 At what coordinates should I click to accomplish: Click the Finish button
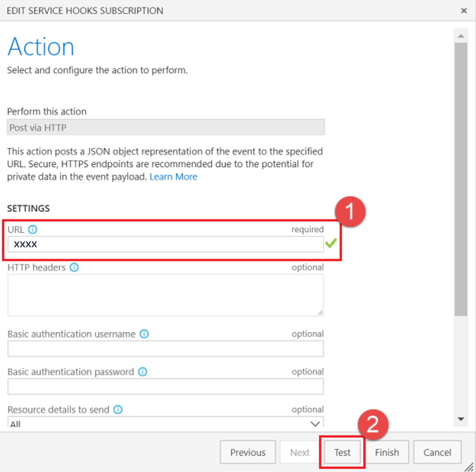click(387, 452)
